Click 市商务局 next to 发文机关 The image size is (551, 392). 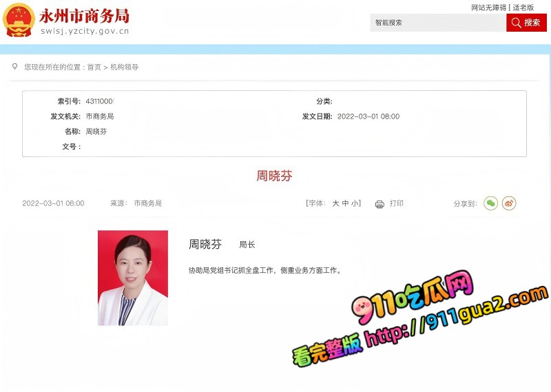[100, 116]
